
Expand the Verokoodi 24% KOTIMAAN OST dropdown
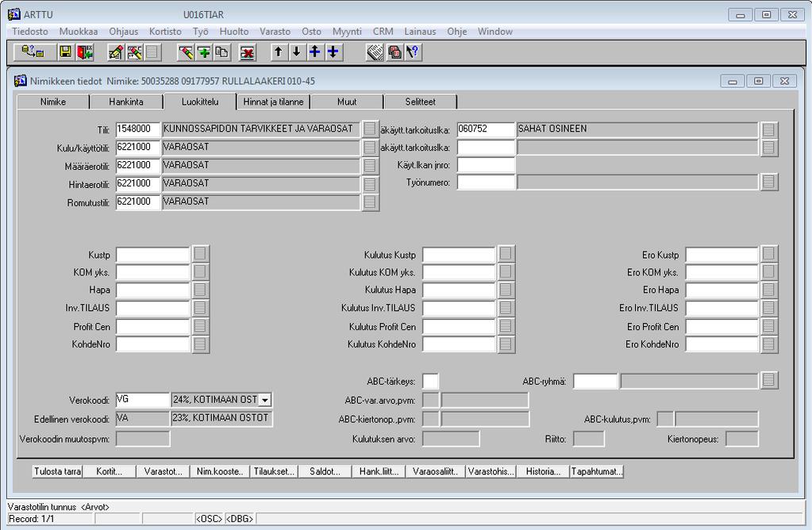(265, 400)
